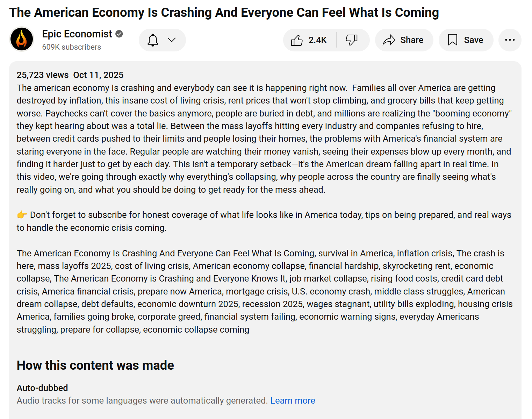This screenshot has width=532, height=419.
Task: Dislike the video with thumbs down
Action: (x=352, y=40)
